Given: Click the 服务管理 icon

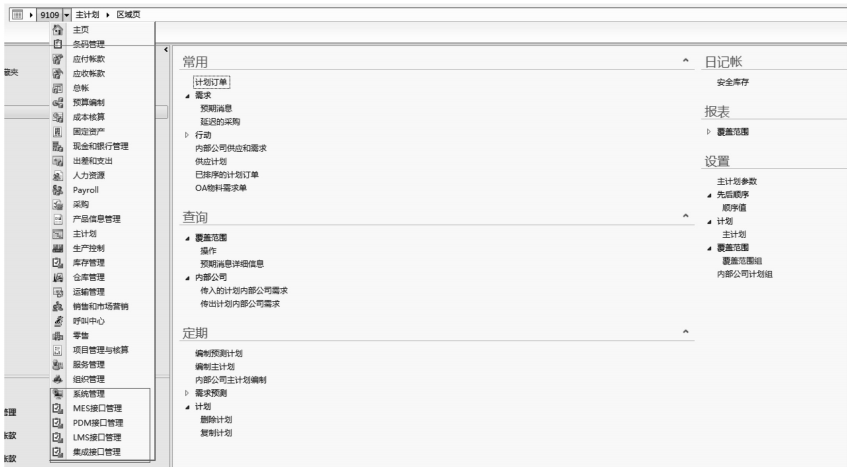Looking at the screenshot, I should [58, 365].
